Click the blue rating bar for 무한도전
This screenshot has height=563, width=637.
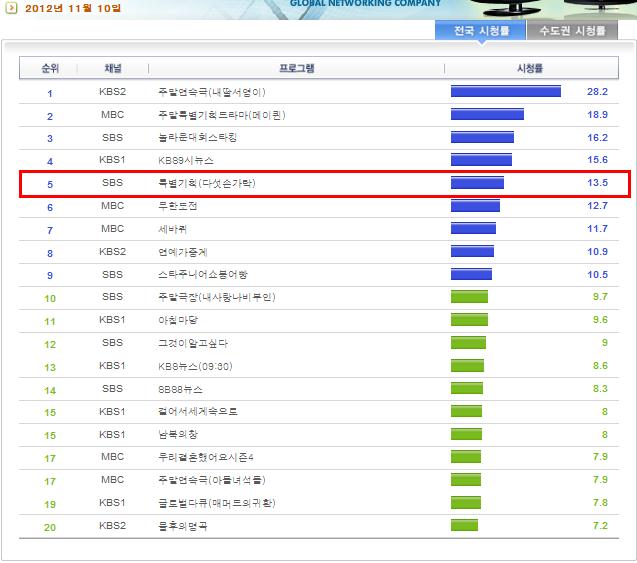pos(475,206)
